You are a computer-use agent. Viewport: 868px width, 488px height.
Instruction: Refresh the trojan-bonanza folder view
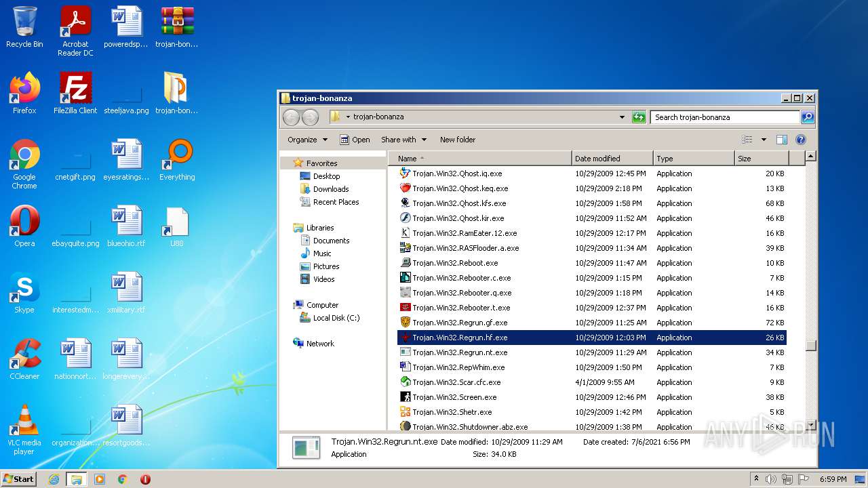tap(639, 117)
